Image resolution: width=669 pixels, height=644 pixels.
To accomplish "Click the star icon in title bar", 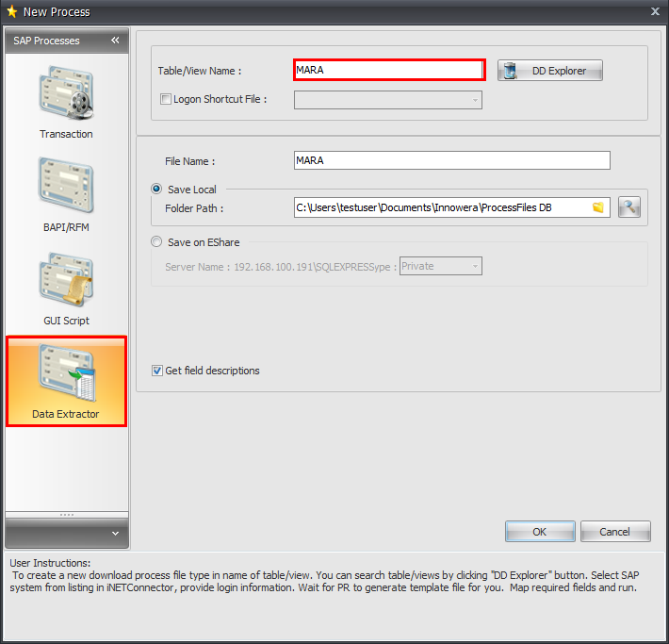I will pos(12,11).
